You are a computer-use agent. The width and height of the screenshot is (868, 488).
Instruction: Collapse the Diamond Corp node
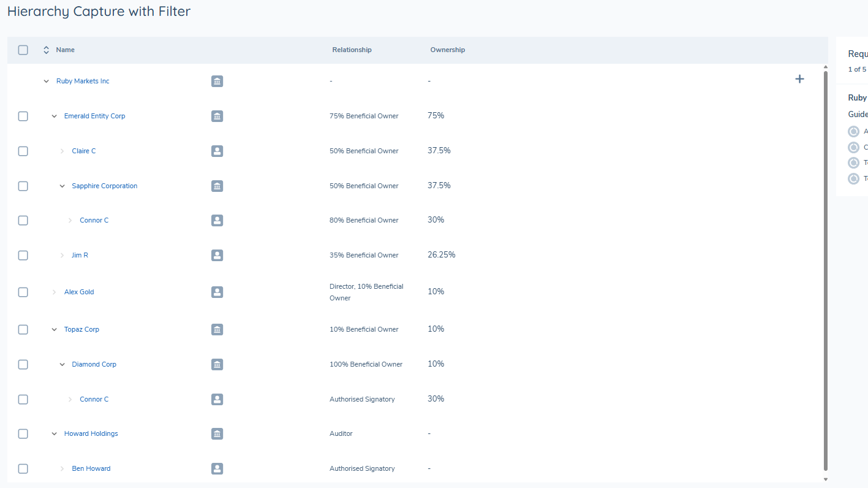62,364
